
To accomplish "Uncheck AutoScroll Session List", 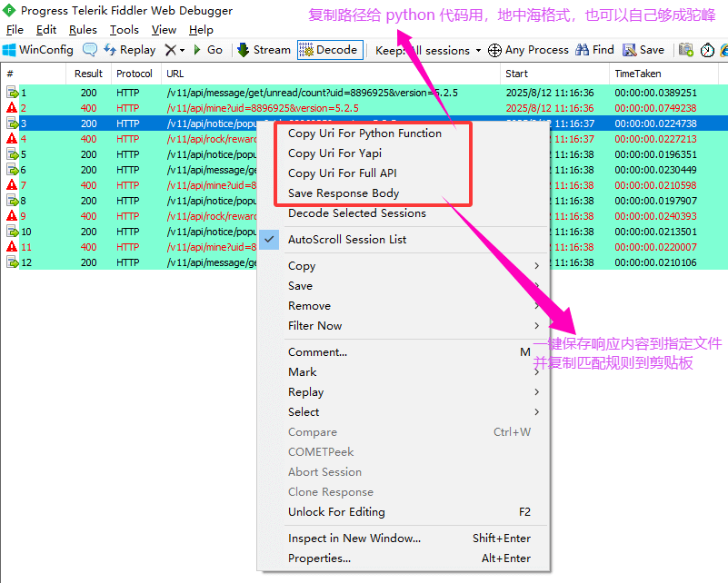I will tap(269, 240).
